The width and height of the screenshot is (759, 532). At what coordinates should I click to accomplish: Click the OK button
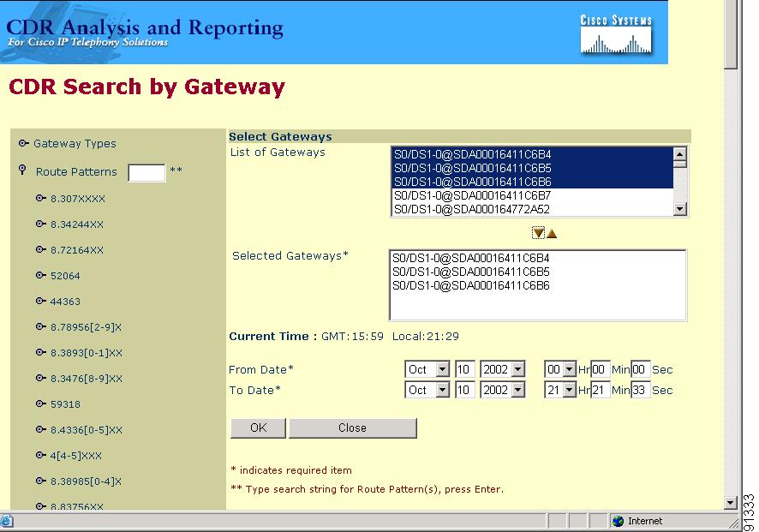point(258,428)
